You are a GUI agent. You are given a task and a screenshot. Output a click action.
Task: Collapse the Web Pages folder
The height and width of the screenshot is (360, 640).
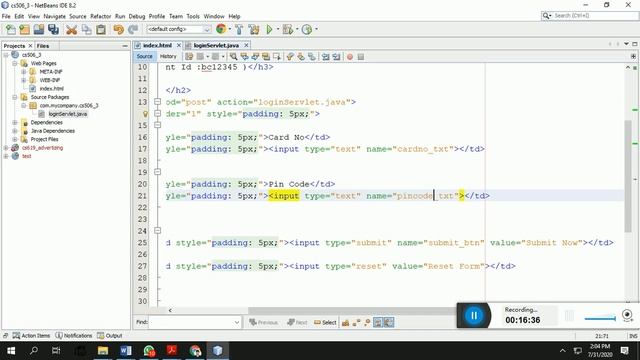coord(15,63)
